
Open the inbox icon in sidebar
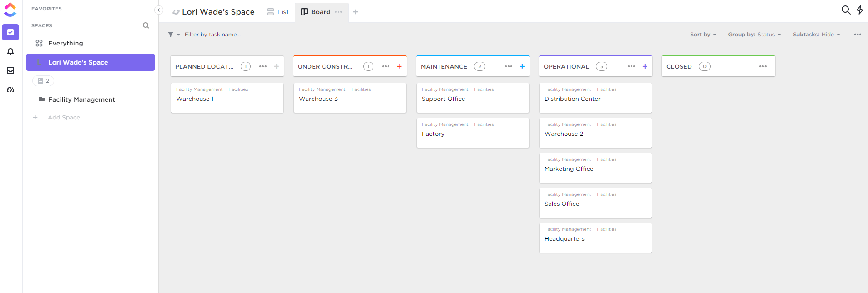tap(10, 70)
